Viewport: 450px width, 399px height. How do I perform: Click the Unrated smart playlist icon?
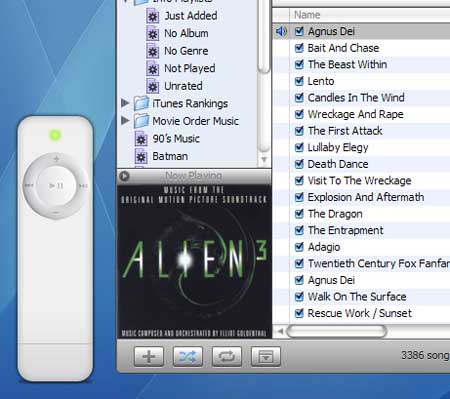click(153, 86)
